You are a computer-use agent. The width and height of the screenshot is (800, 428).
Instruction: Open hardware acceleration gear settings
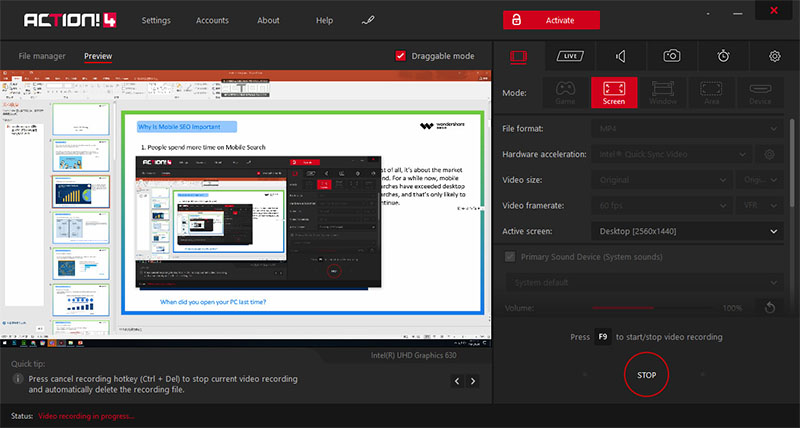(769, 154)
